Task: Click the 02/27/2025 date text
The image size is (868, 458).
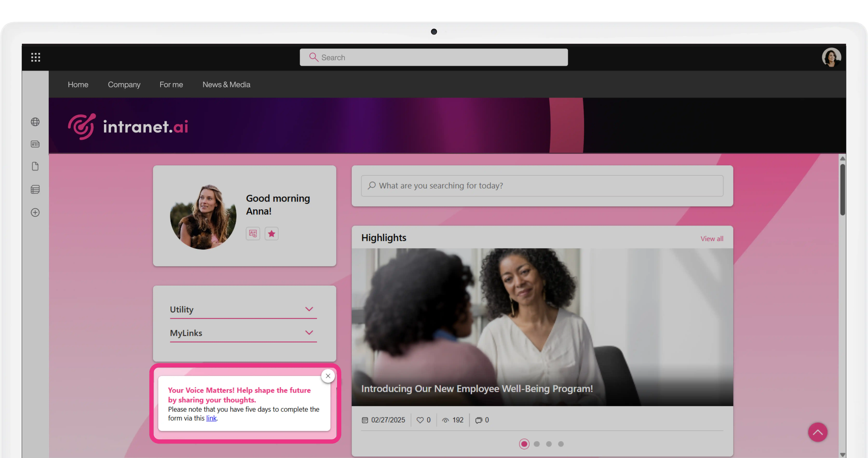Action: pos(388,420)
